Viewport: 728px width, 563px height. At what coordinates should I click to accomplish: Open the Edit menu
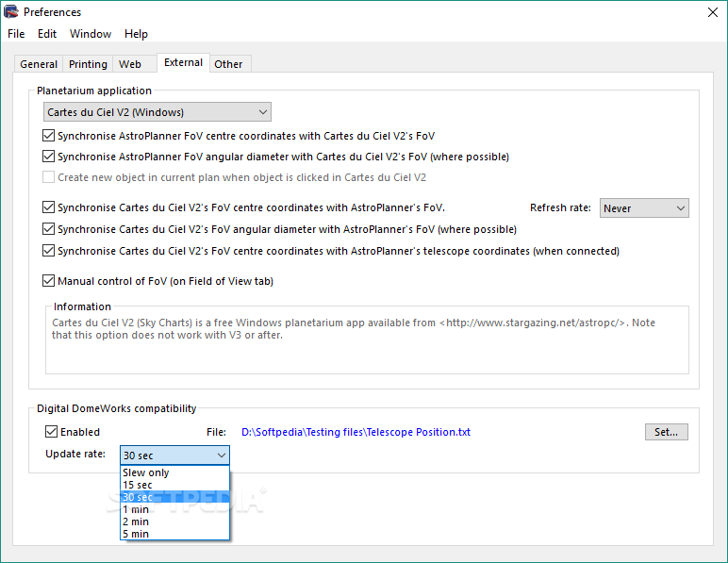47,34
